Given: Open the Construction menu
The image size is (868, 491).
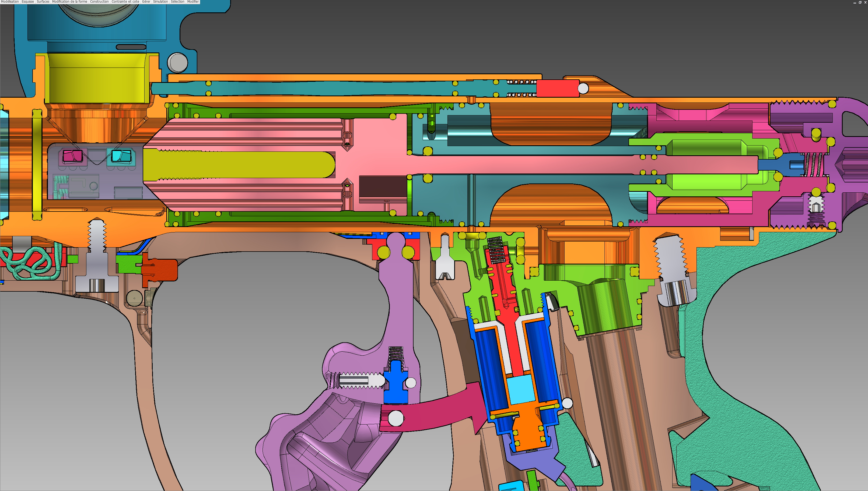Looking at the screenshot, I should pyautogui.click(x=99, y=2).
